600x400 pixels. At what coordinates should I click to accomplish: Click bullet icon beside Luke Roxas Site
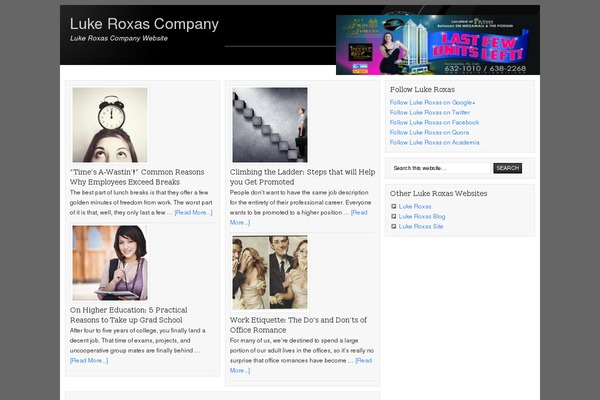click(x=393, y=226)
